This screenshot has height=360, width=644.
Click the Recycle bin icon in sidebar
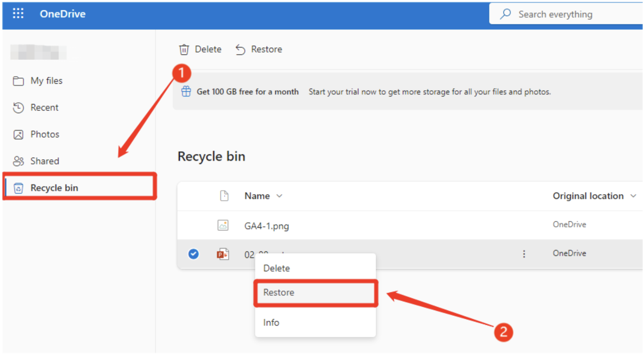tap(18, 187)
